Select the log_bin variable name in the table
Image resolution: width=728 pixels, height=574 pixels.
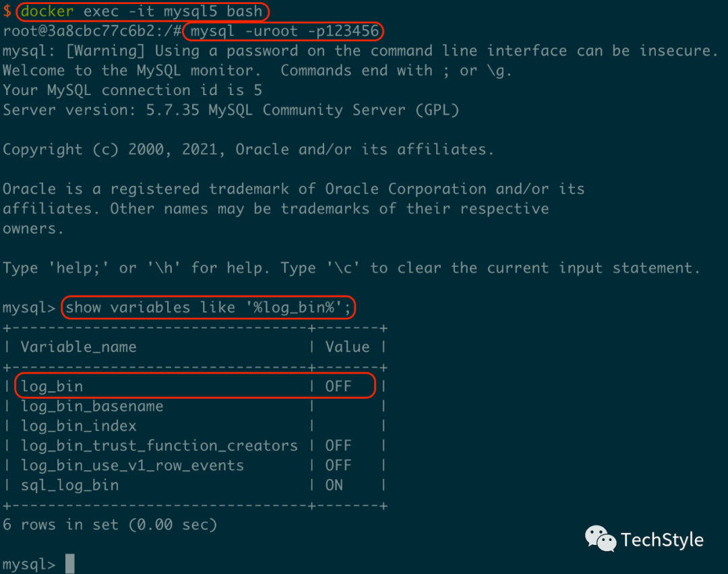tap(52, 386)
